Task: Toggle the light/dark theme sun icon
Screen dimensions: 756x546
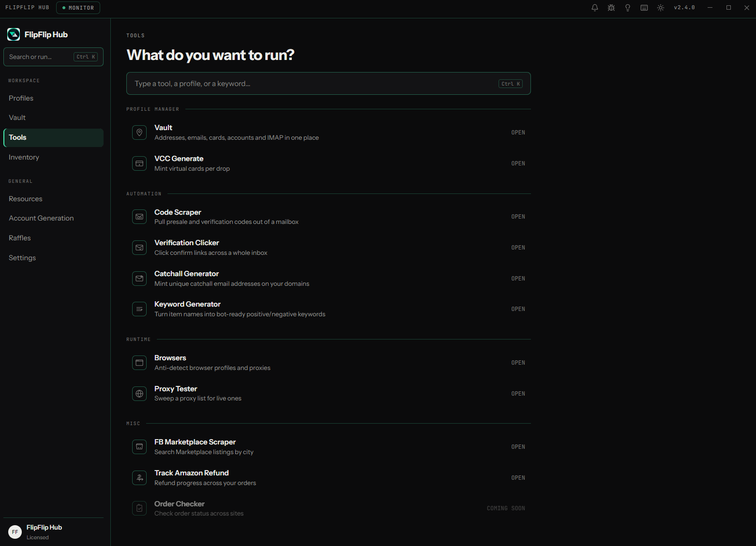Action: point(661,8)
